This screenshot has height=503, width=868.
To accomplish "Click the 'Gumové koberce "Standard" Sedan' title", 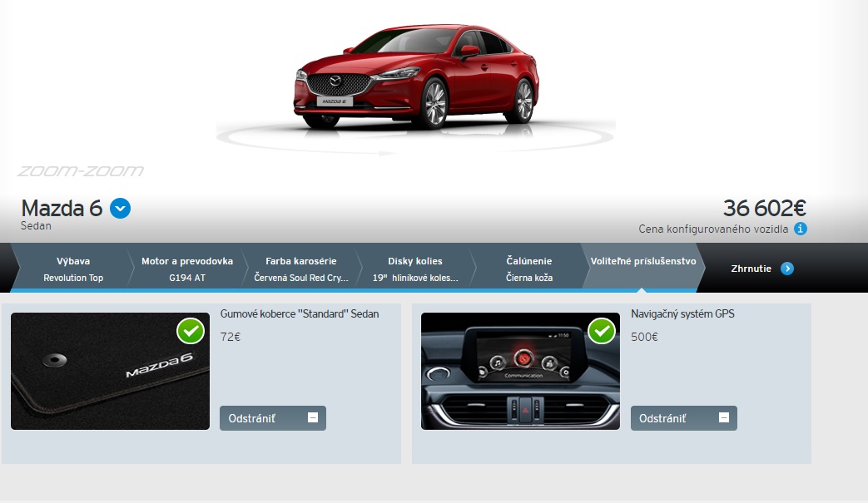I will point(300,314).
